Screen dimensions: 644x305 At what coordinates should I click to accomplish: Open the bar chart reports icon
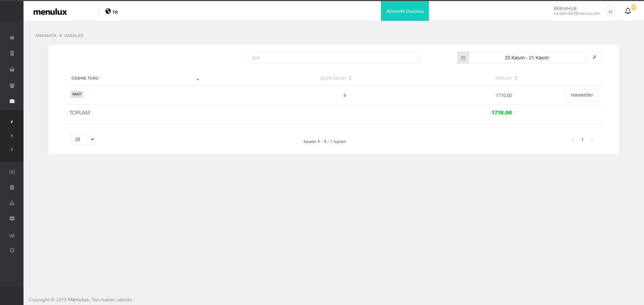(12, 235)
